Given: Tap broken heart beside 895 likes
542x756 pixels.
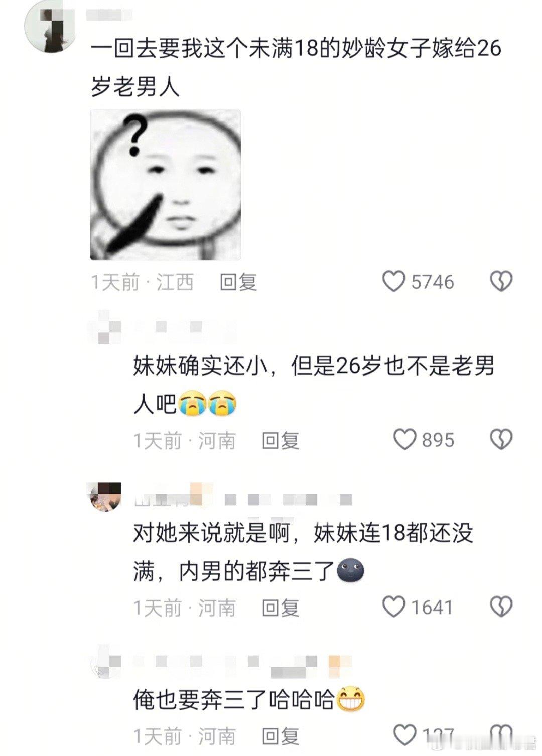Looking at the screenshot, I should (501, 440).
